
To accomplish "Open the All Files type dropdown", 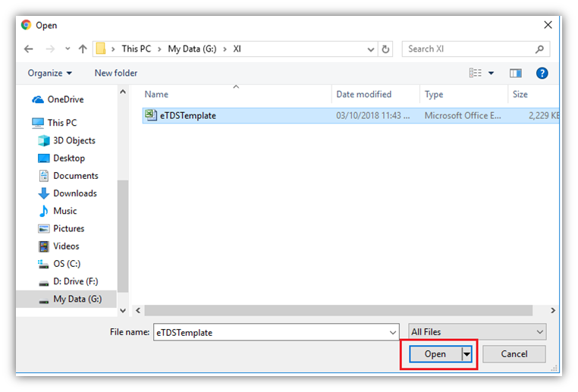I will coord(477,332).
